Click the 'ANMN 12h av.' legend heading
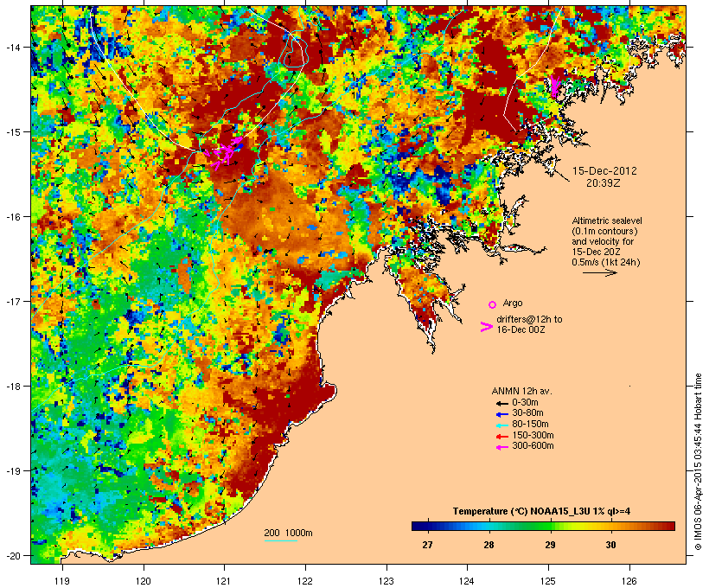Viewport: 709px width, 588px height. [521, 391]
